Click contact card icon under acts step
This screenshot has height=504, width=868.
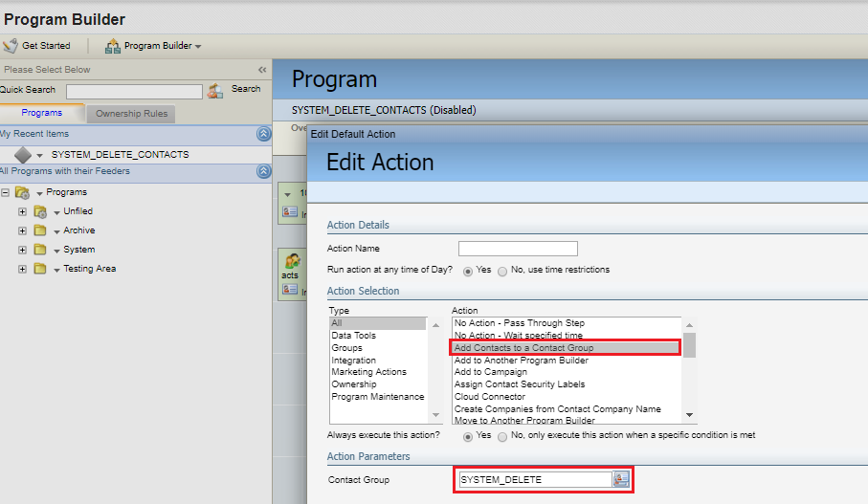(x=290, y=290)
